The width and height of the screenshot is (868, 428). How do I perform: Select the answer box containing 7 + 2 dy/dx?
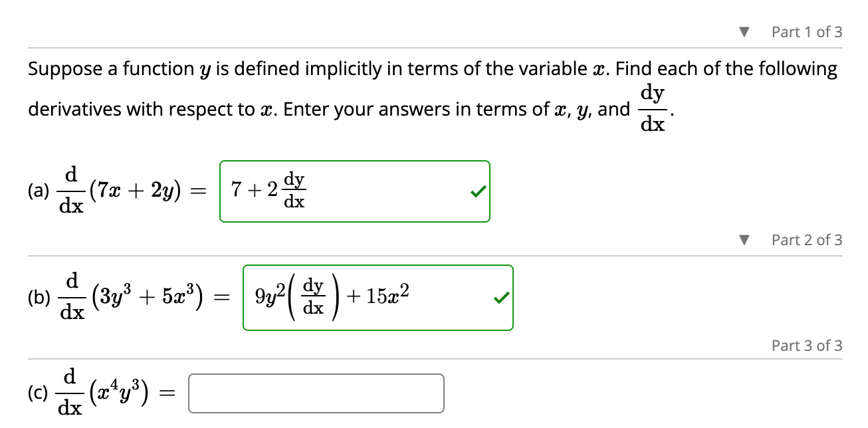tap(354, 191)
